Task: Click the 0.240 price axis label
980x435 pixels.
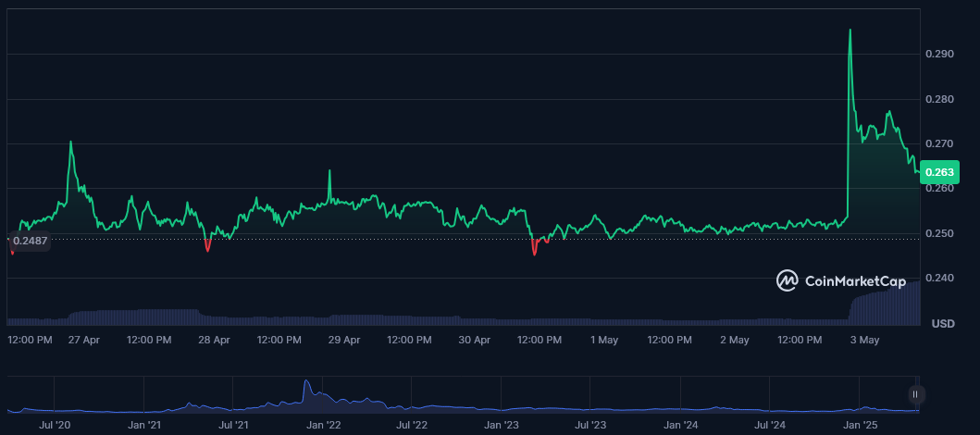Action: (939, 279)
